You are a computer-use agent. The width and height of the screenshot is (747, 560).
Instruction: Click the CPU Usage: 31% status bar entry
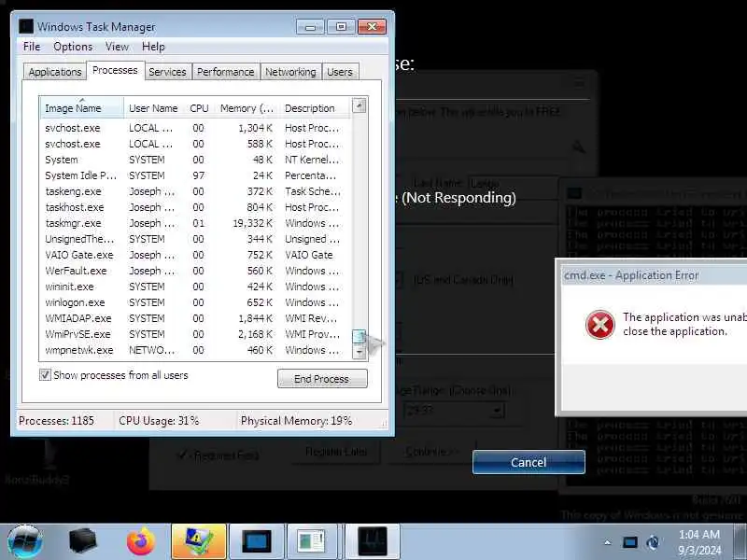[x=159, y=421]
